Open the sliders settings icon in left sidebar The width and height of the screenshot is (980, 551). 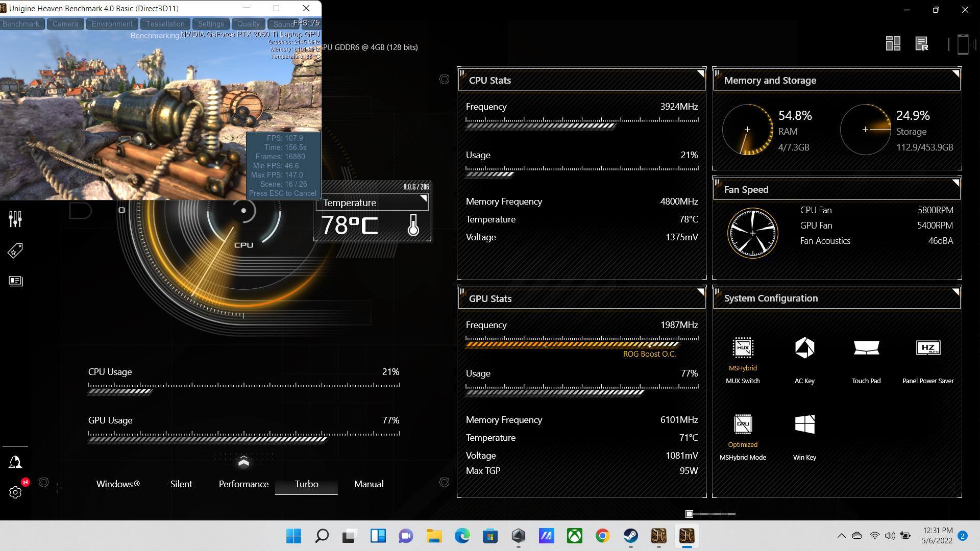tap(15, 219)
